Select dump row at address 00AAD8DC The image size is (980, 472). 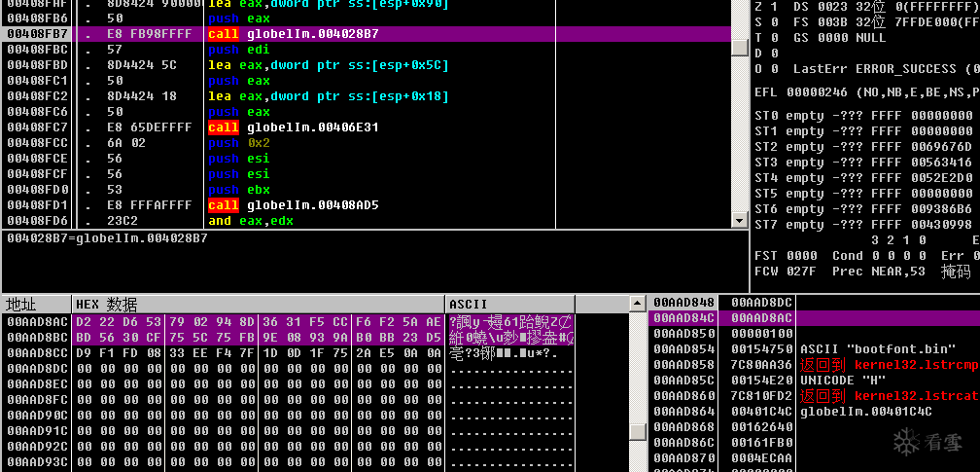coord(289,370)
